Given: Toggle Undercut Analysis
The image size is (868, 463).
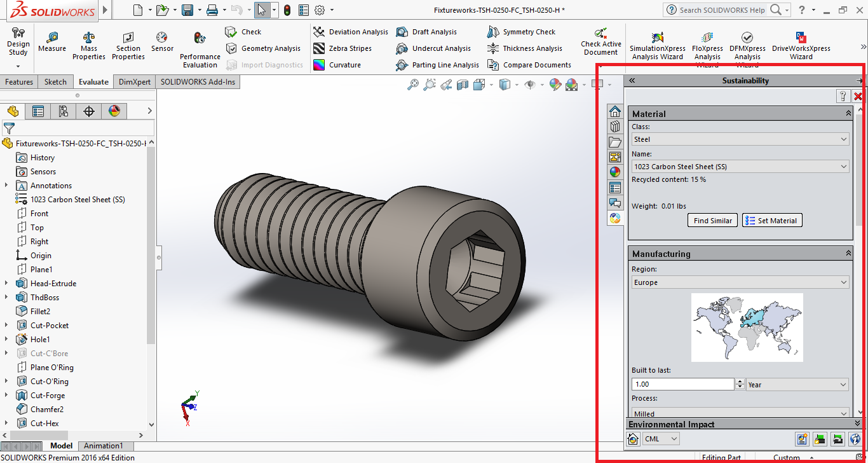Looking at the screenshot, I should pyautogui.click(x=433, y=48).
